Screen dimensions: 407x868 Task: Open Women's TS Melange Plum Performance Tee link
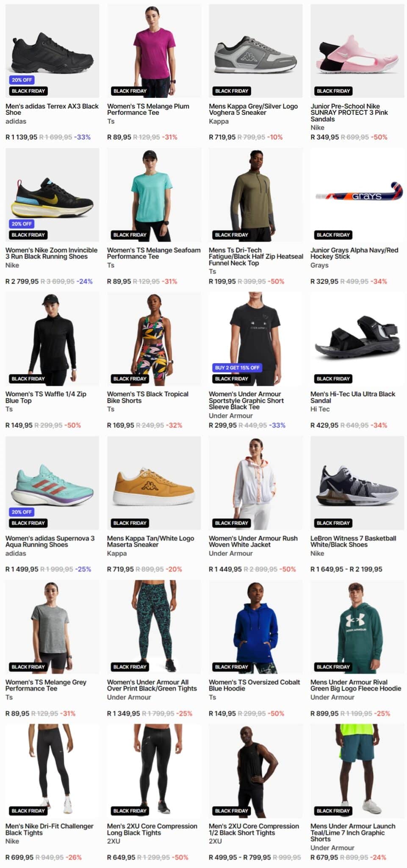point(148,109)
